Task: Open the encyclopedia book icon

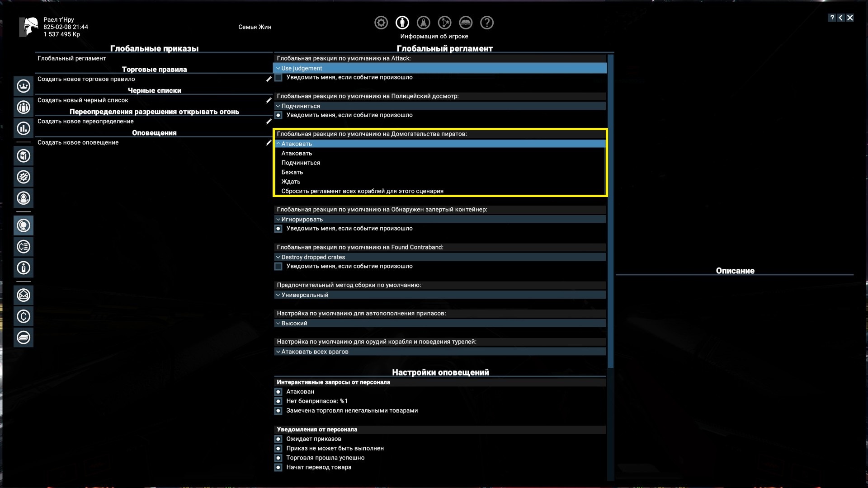Action: (x=466, y=23)
